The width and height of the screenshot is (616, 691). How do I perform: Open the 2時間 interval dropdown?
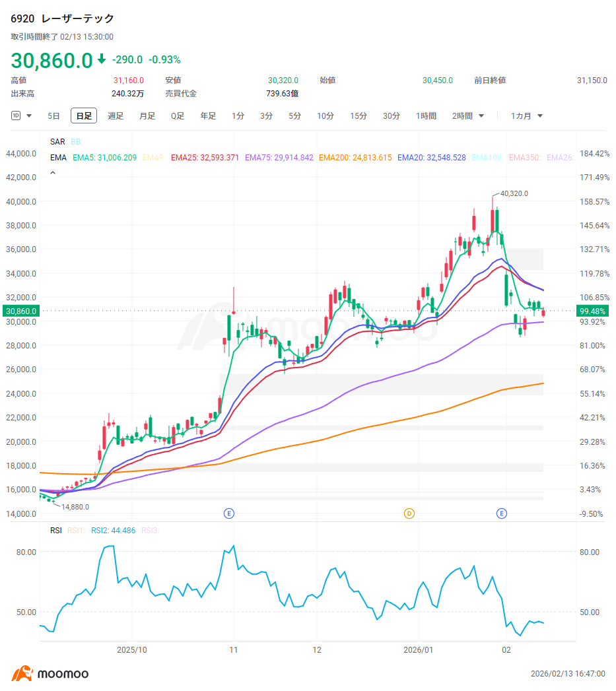coord(468,116)
